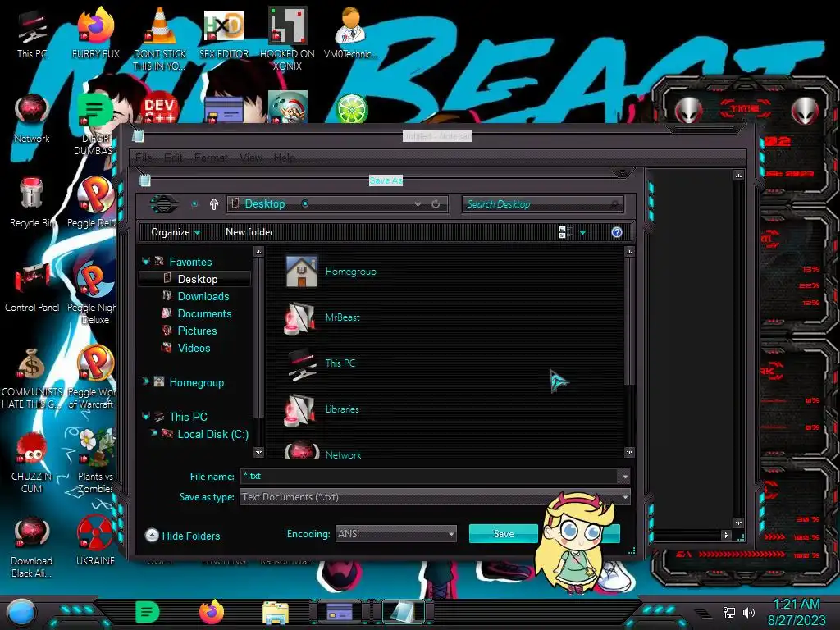The image size is (840, 630).
Task: Open the Notepad View menu
Action: (251, 157)
